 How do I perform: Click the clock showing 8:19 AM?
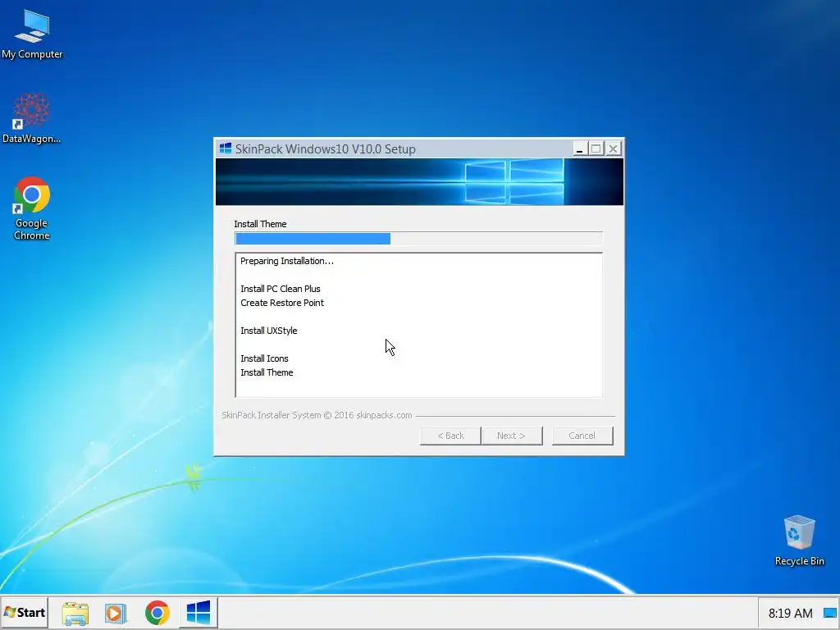790,613
